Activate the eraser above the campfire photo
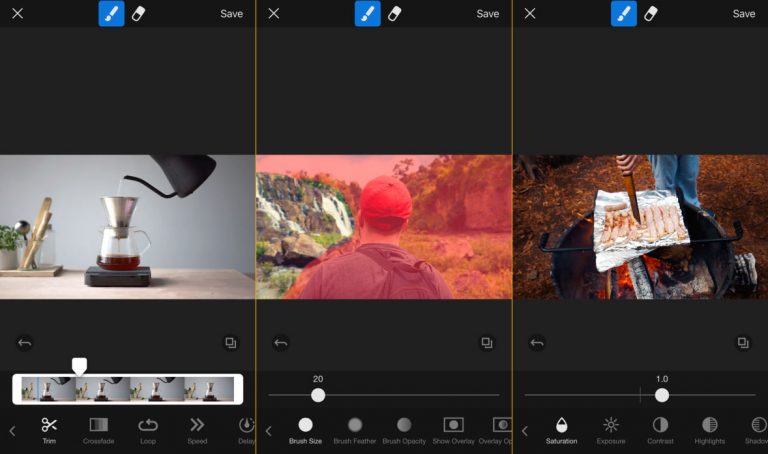 tap(650, 13)
